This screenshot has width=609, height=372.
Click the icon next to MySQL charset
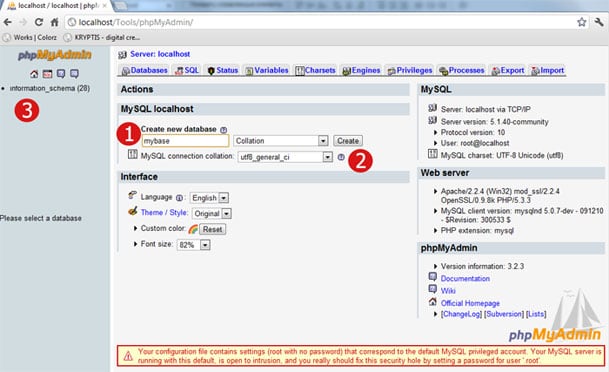point(433,154)
